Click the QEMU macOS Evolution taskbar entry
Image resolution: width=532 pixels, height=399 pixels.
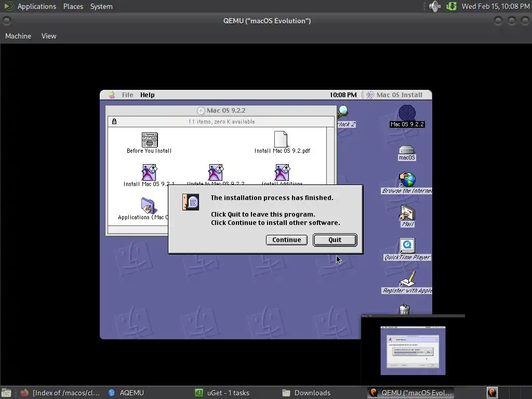[x=411, y=393]
